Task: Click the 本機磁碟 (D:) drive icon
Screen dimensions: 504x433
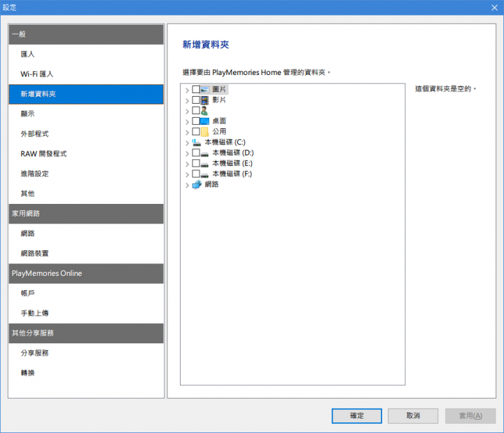Action: click(204, 153)
